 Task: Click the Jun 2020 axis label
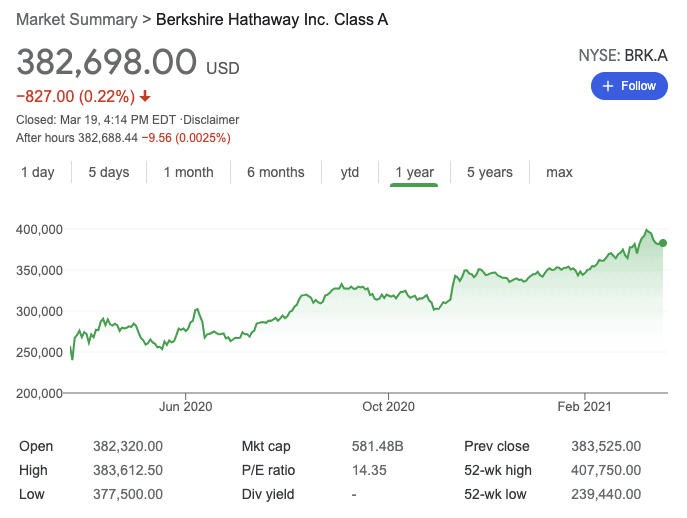(x=185, y=407)
